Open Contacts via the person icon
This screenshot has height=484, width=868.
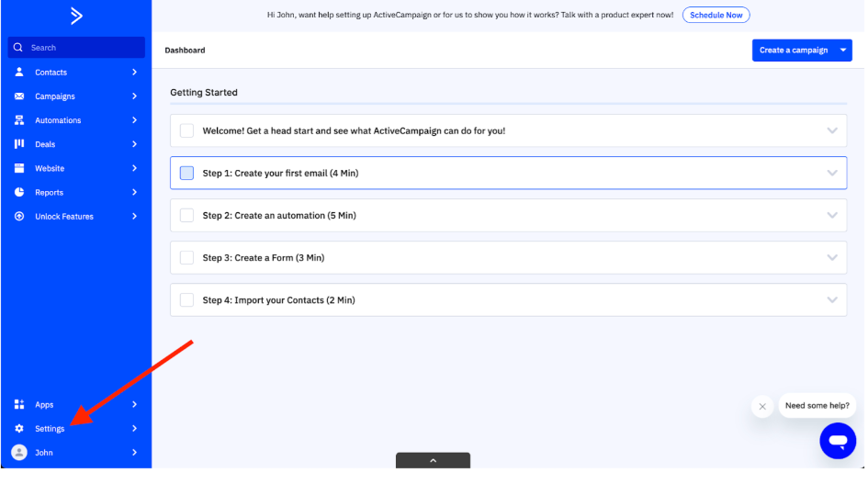click(x=19, y=73)
